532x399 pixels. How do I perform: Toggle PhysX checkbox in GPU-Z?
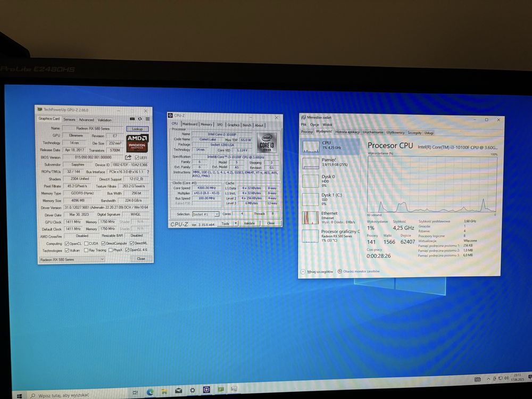click(x=110, y=250)
